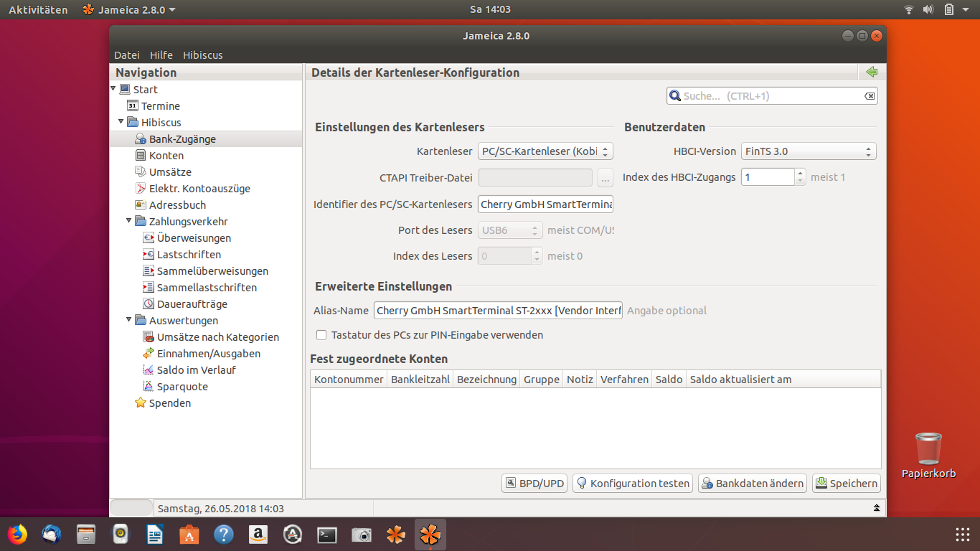
Task: Click the green back arrow icon
Action: pos(872,72)
